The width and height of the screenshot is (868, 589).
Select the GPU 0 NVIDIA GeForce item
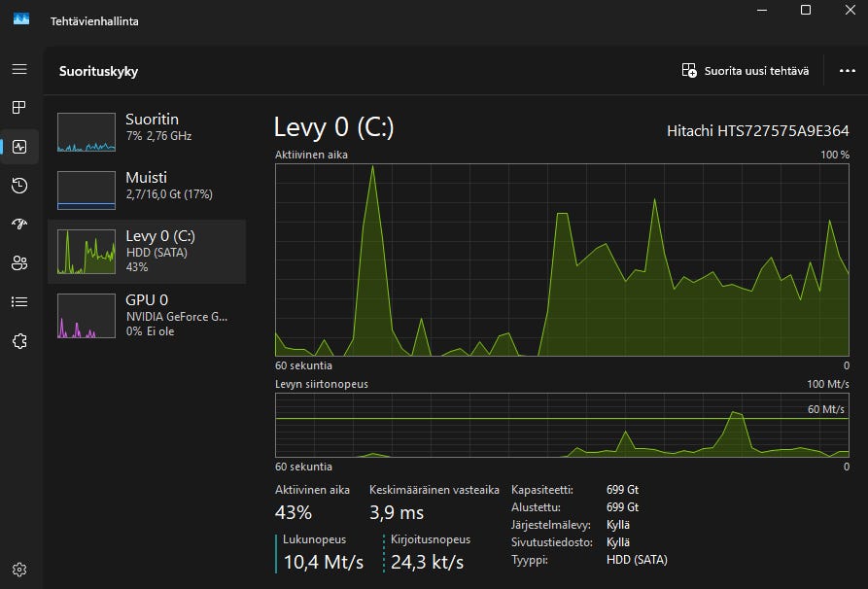tap(147, 316)
